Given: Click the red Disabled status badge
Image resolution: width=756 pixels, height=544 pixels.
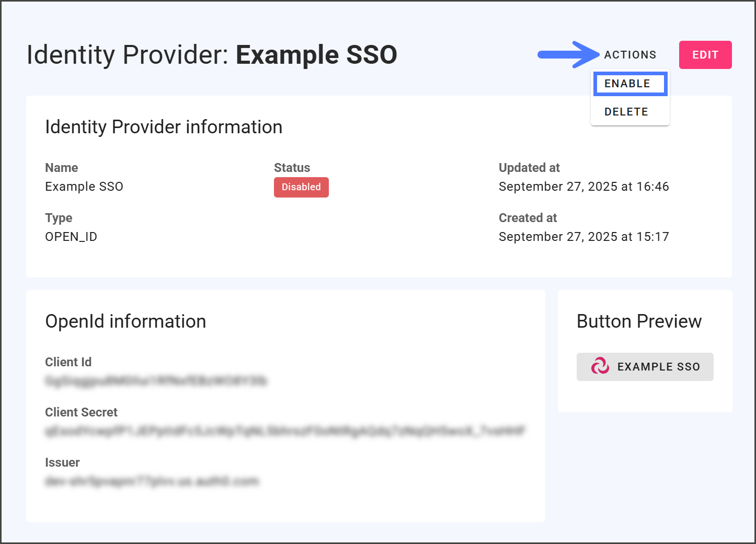Looking at the screenshot, I should tap(301, 187).
